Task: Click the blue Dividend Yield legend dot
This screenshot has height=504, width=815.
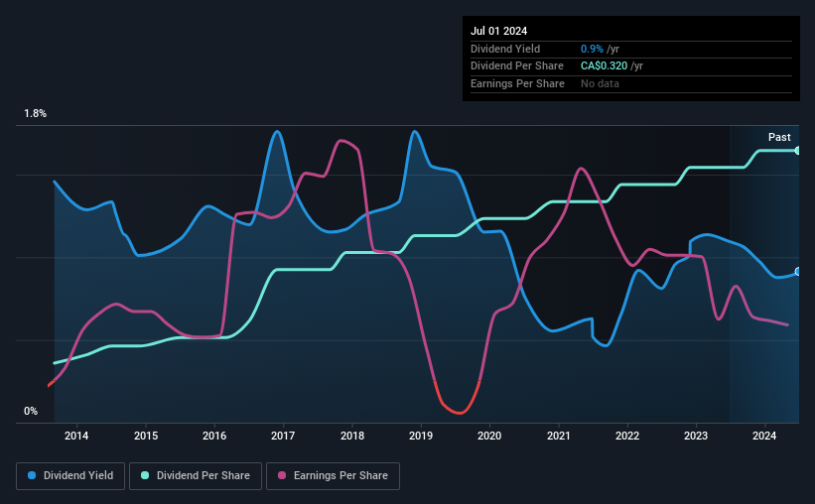Action: 32,475
